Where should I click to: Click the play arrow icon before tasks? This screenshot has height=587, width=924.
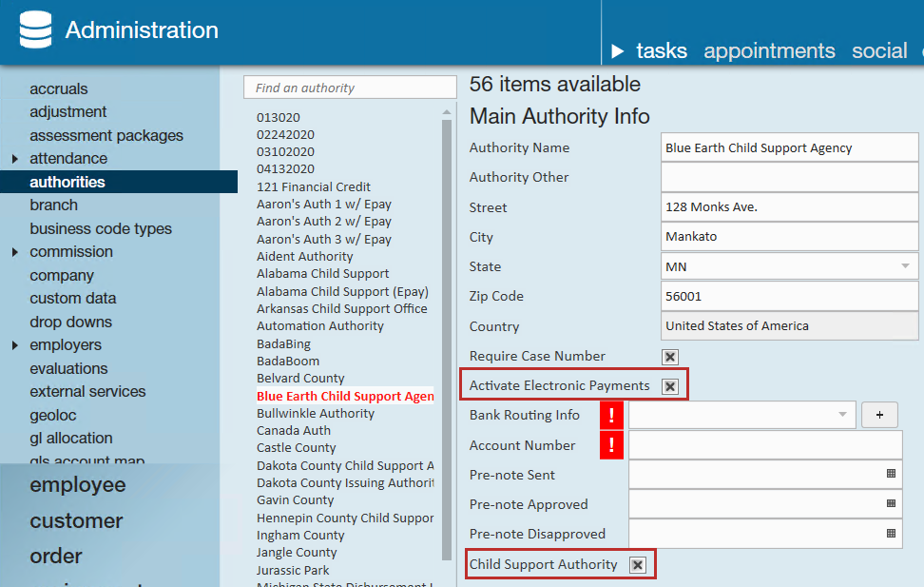pyautogui.click(x=617, y=51)
